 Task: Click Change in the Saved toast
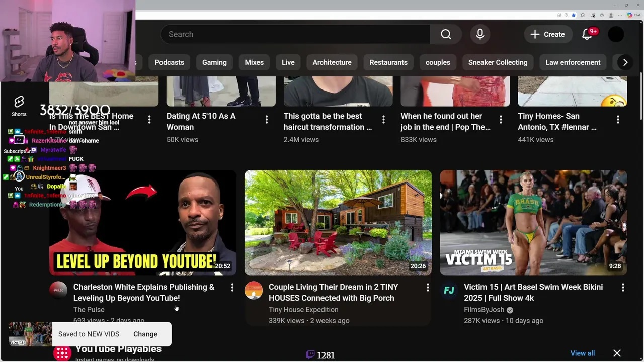coord(145,334)
